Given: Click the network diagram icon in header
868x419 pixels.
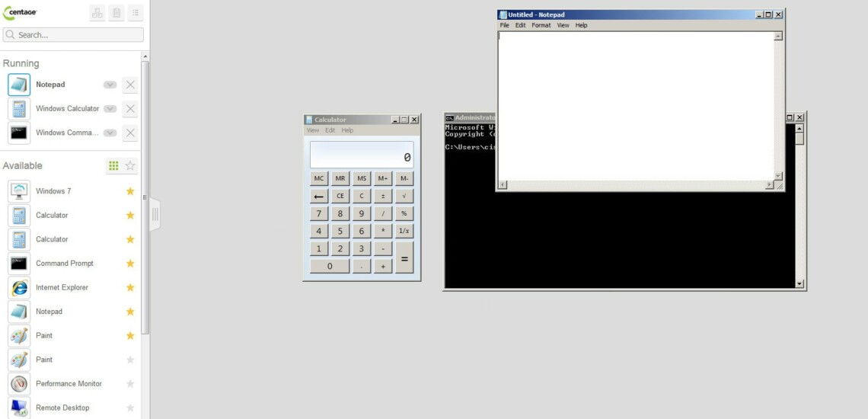Looking at the screenshot, I should coord(97,13).
